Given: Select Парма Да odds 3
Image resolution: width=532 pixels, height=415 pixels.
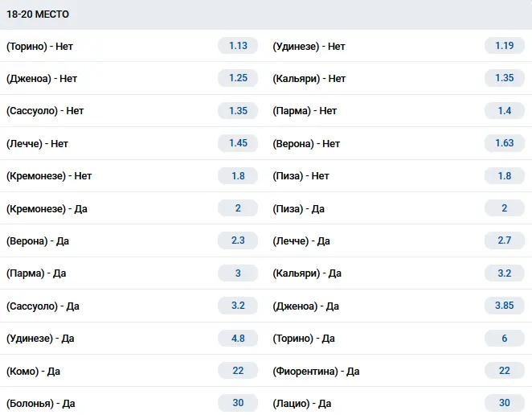Looking at the screenshot, I should [x=238, y=273].
